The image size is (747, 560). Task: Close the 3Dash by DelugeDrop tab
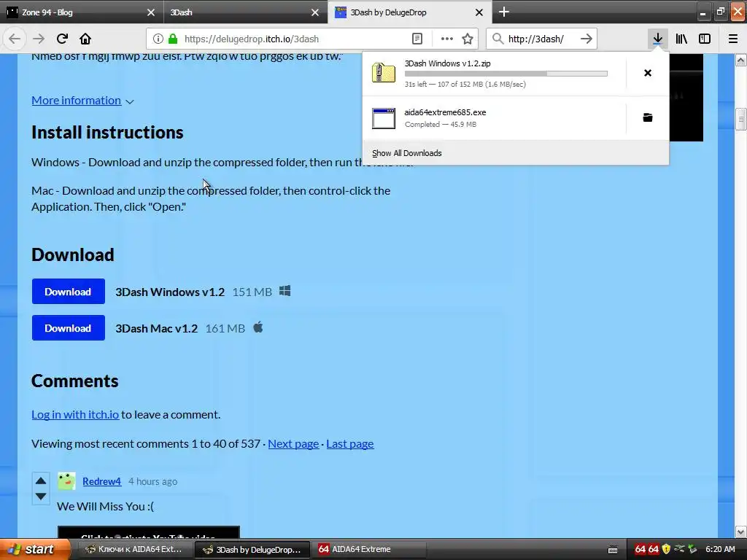(x=479, y=12)
